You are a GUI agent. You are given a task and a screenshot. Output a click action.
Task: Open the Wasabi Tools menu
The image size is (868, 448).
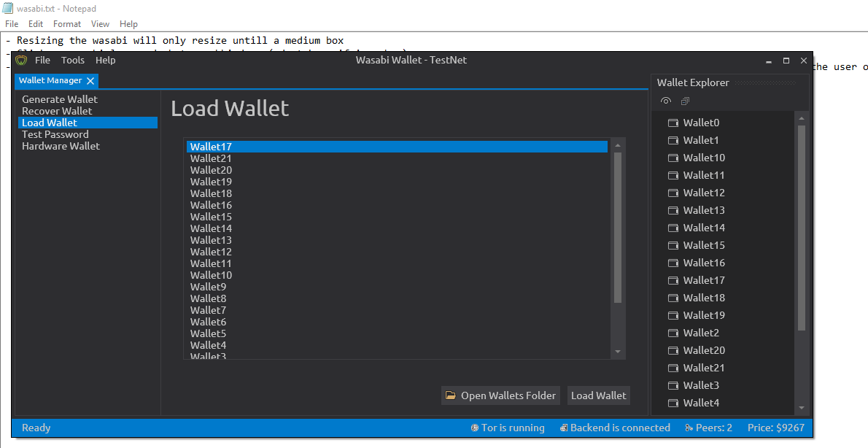(72, 61)
